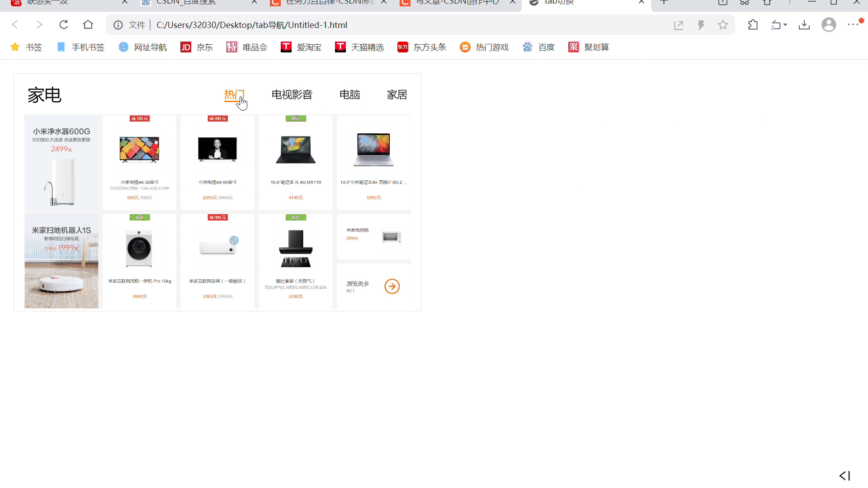Select the 热门 category tab
The height and width of the screenshot is (488, 868).
coord(234,95)
